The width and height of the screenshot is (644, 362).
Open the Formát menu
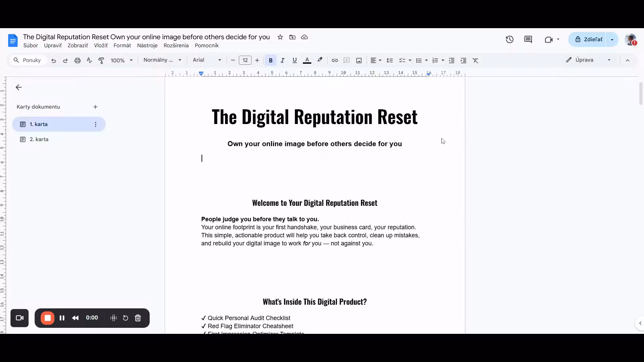click(122, 46)
